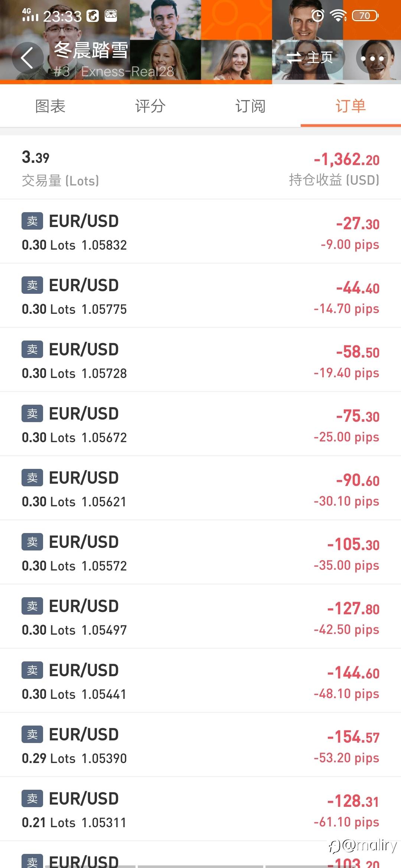This screenshot has height=868, width=401.
Task: Tap the -1,362.20 floating profit total
Action: (346, 160)
